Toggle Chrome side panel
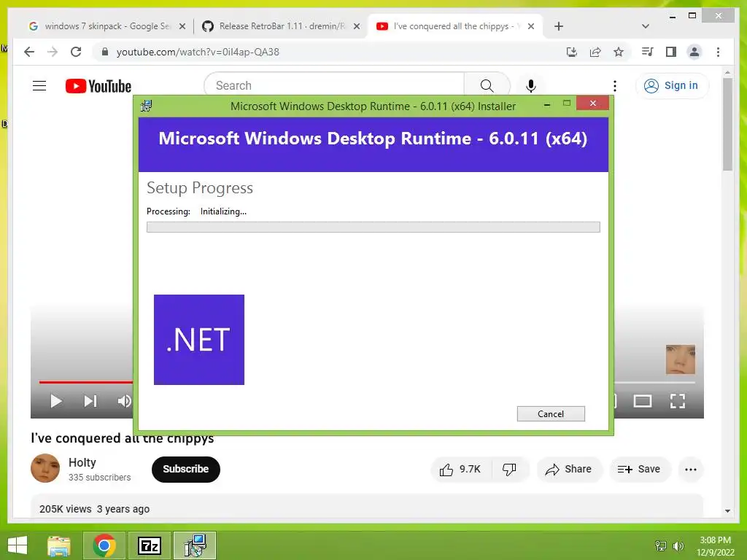The width and height of the screenshot is (747, 560). click(x=671, y=52)
